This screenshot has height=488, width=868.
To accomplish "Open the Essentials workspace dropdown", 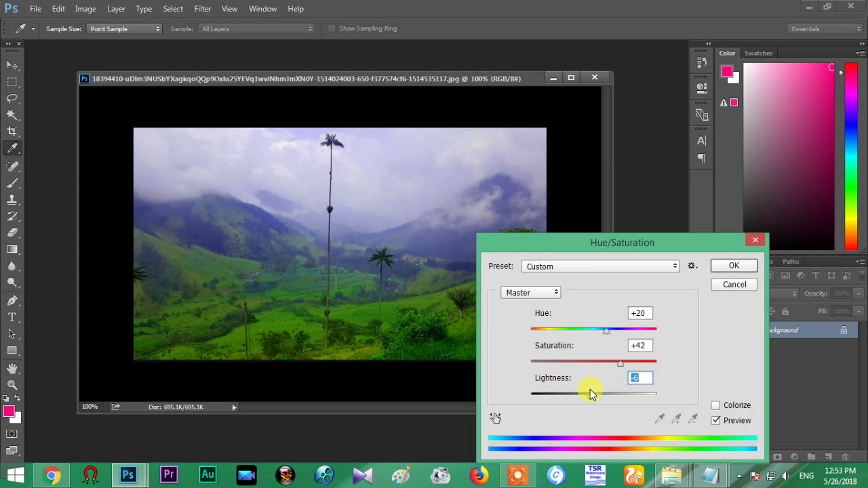I will click(825, 28).
